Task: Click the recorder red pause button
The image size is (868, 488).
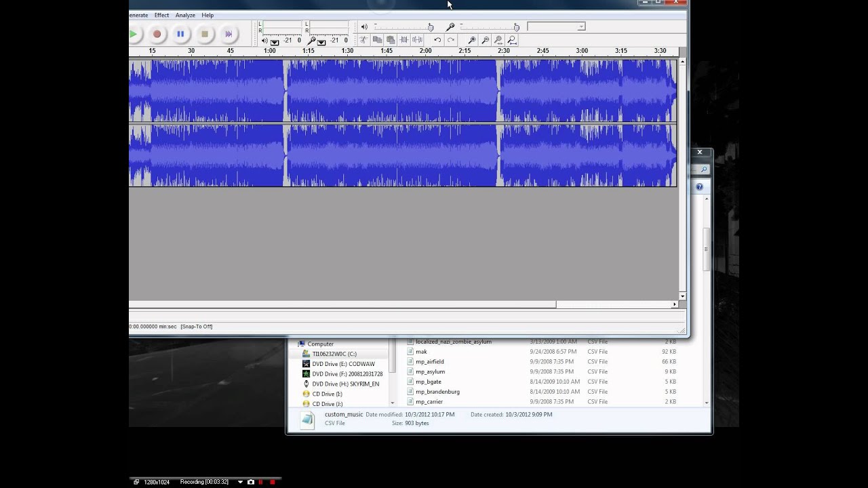Action: pos(261,482)
